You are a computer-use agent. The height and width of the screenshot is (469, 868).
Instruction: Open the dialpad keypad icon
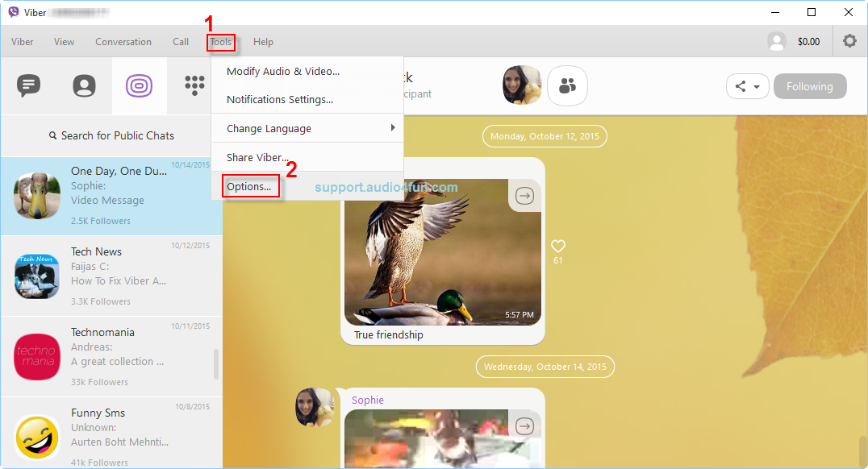(x=194, y=85)
